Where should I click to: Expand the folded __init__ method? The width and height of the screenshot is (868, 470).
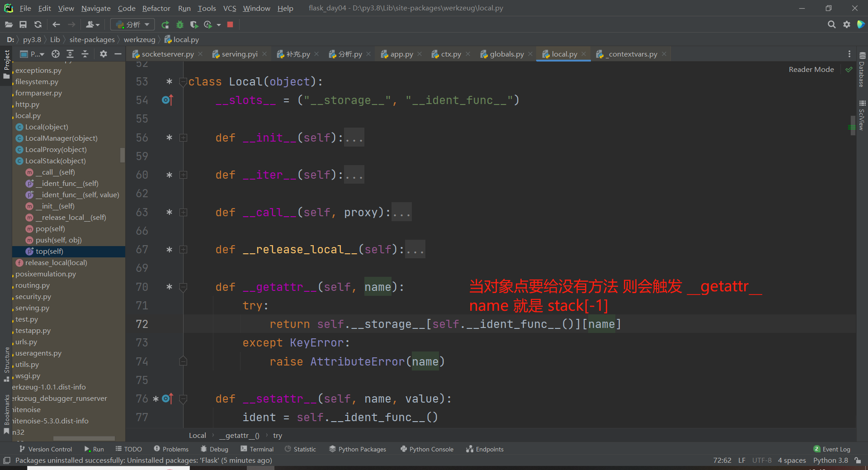pos(183,138)
